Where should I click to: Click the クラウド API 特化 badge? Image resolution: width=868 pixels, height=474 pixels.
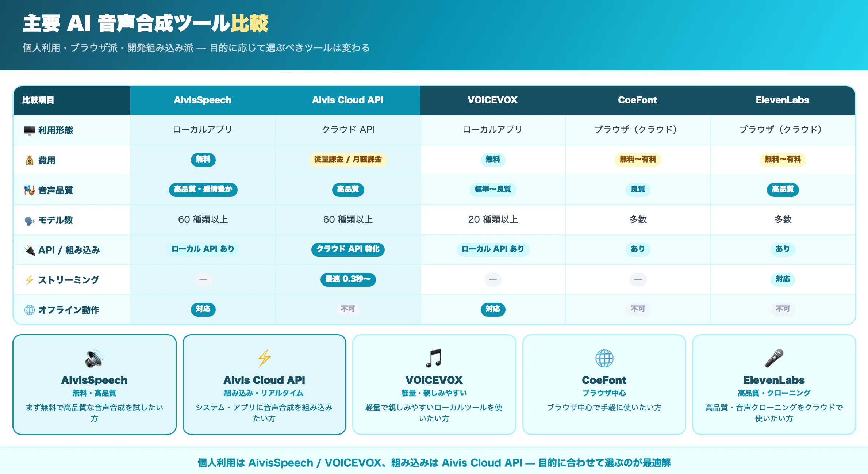348,249
